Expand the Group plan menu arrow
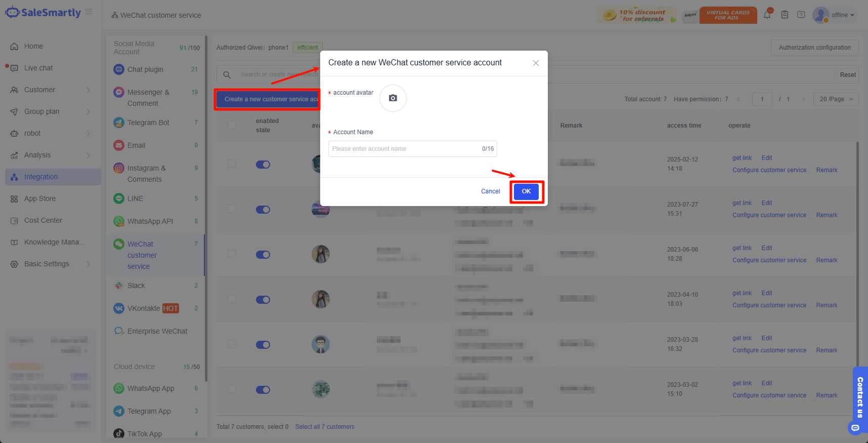 point(89,111)
